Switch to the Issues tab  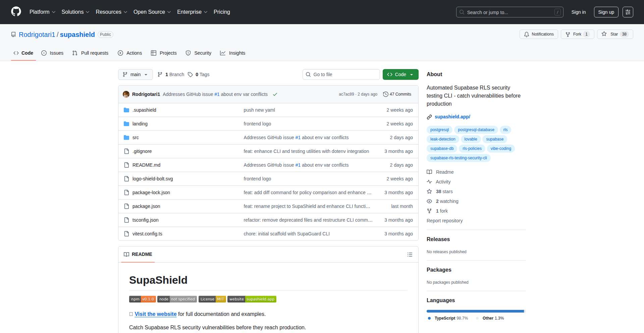tap(52, 53)
